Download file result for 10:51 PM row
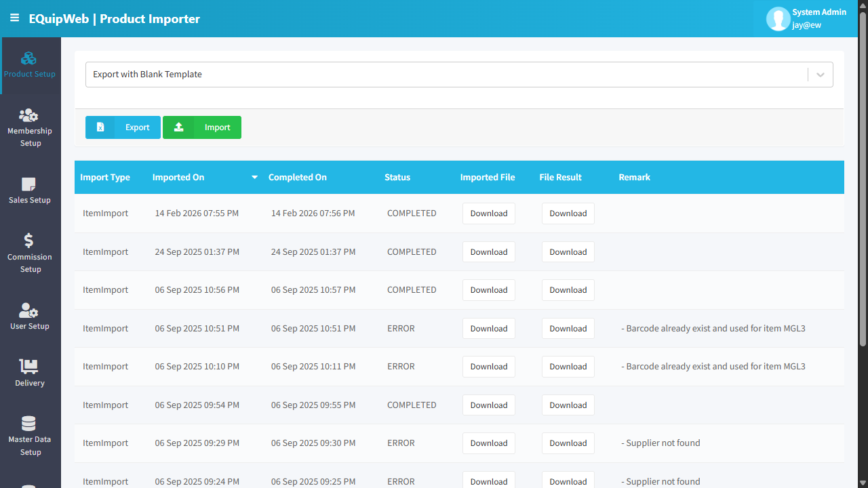The width and height of the screenshot is (868, 488). 568,329
